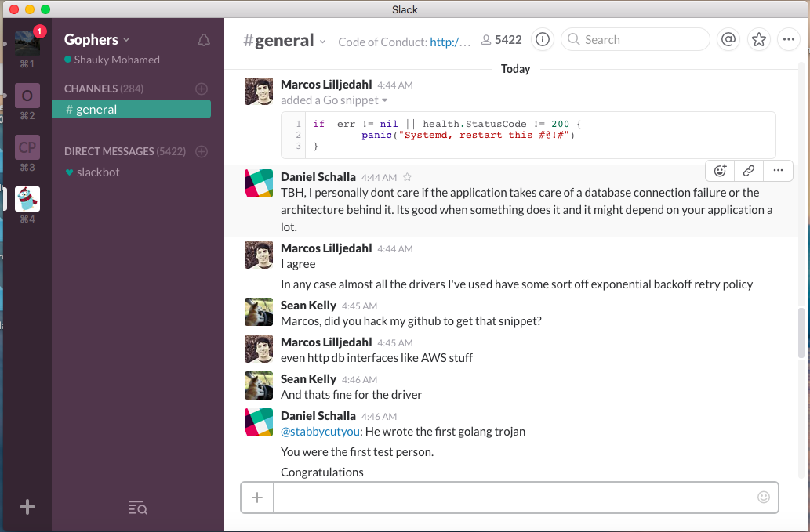Add a new channel with plus icon
Screen dimensions: 810x532
tap(202, 89)
